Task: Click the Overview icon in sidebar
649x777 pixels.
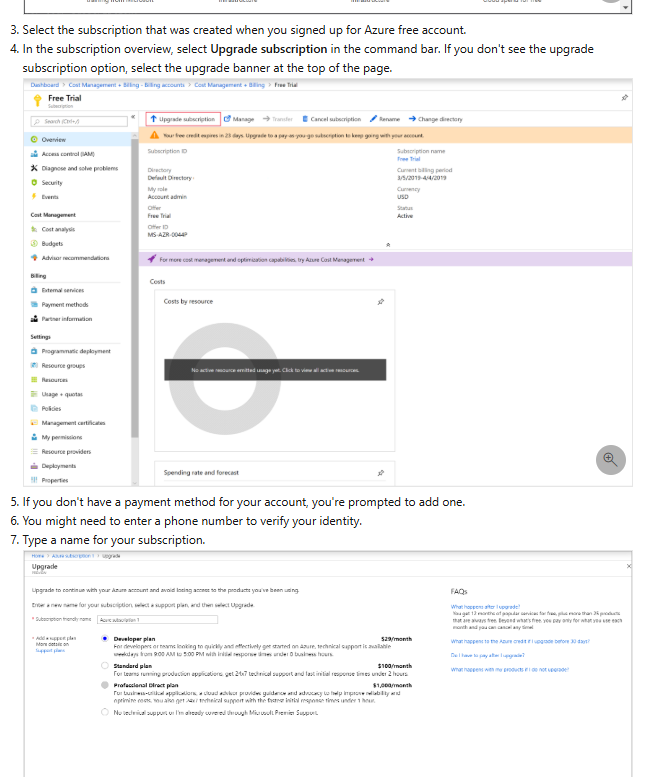Action: [34, 139]
